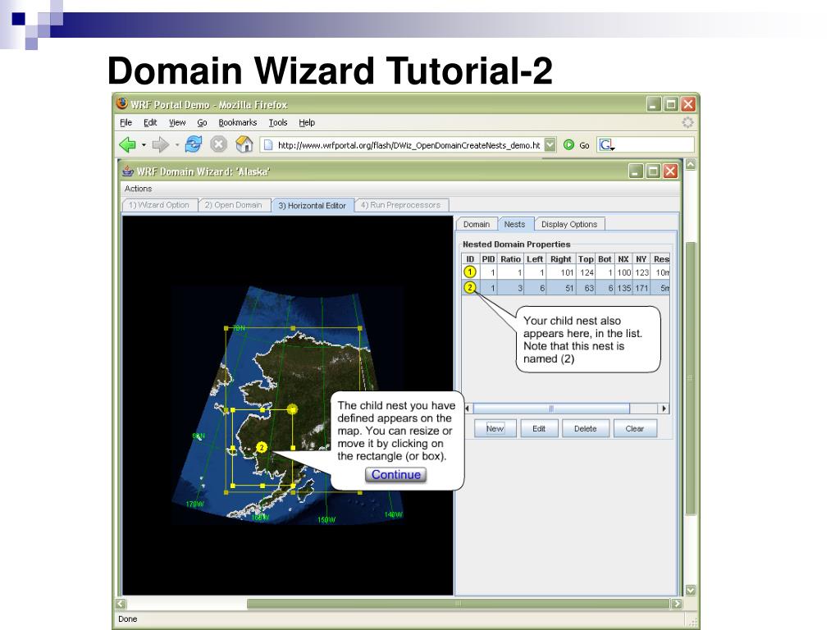Click the green Go button icon
840x630 pixels.
569,144
